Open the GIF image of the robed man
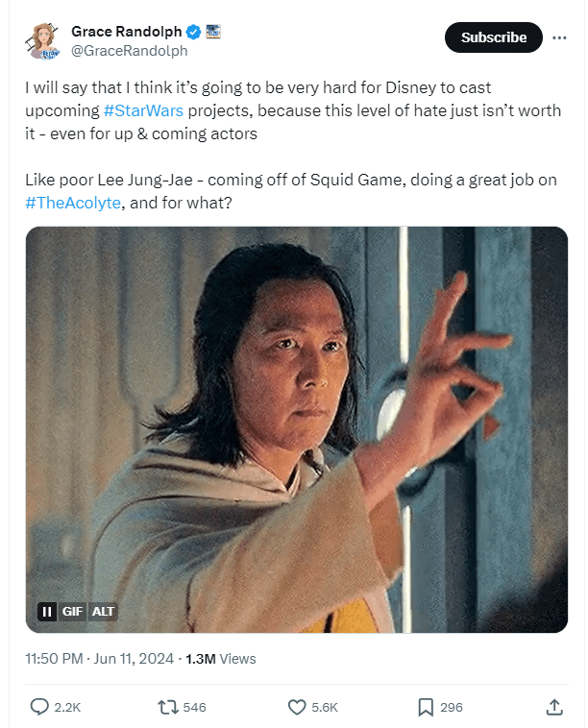The height and width of the screenshot is (728, 588). [296, 429]
